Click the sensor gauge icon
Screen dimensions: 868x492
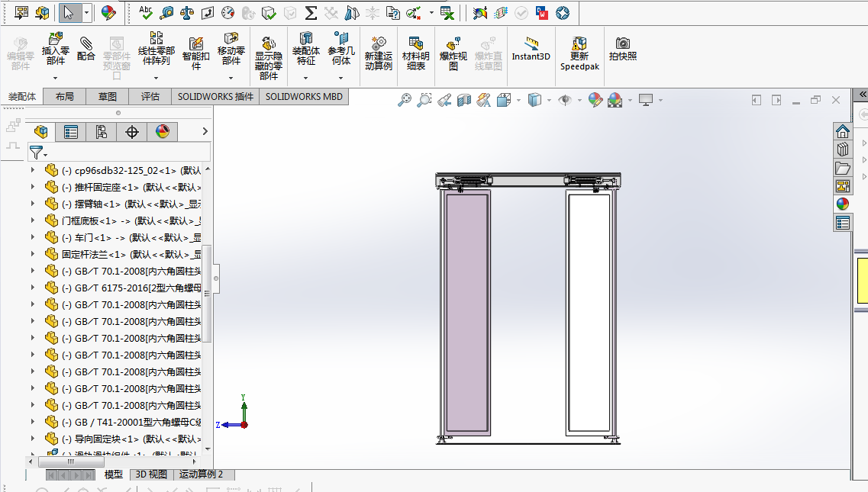coord(227,13)
